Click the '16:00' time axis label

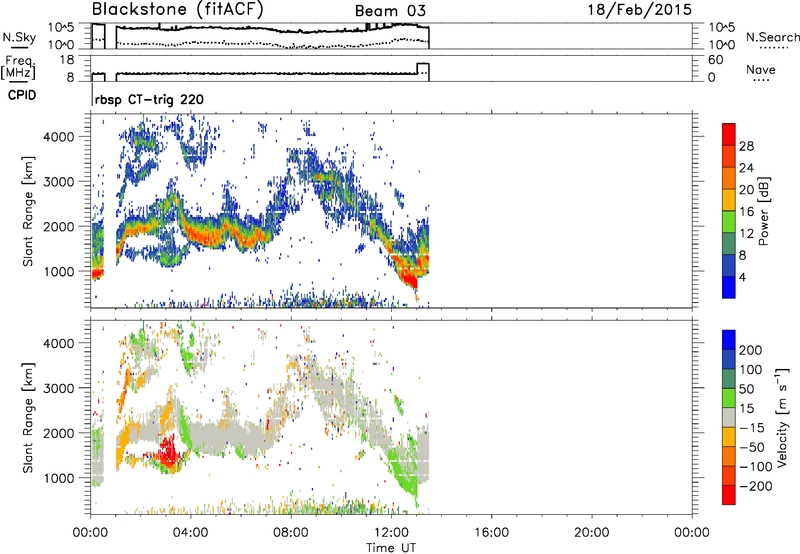[491, 533]
